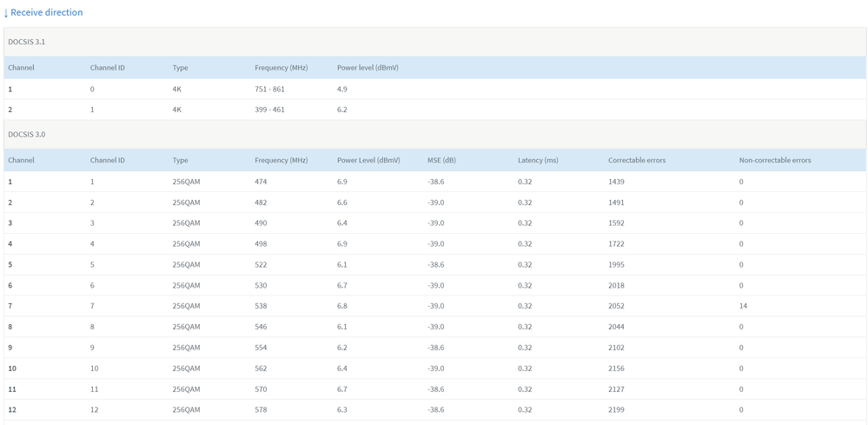Select the 751 - 861 frequency cell
868x425 pixels.
pyautogui.click(x=269, y=90)
